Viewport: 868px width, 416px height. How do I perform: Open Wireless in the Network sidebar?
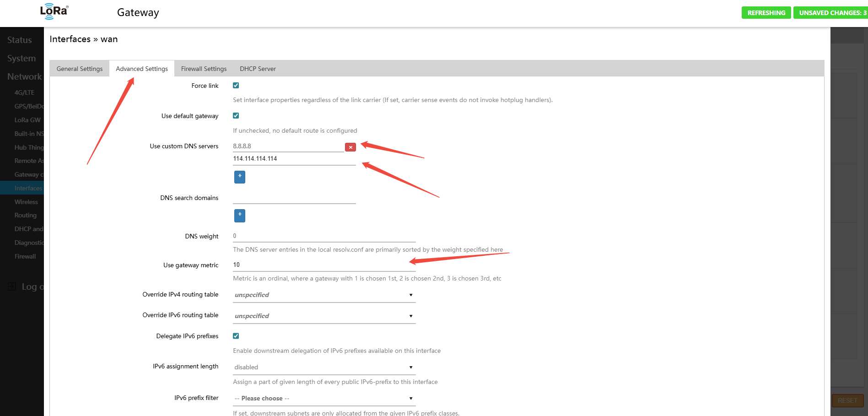tap(26, 202)
